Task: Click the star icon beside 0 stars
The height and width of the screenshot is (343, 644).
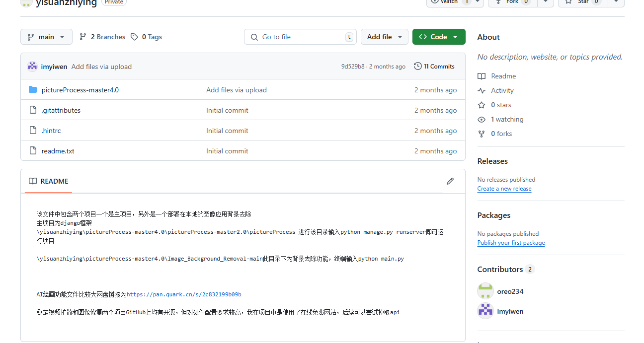Action: [x=482, y=105]
